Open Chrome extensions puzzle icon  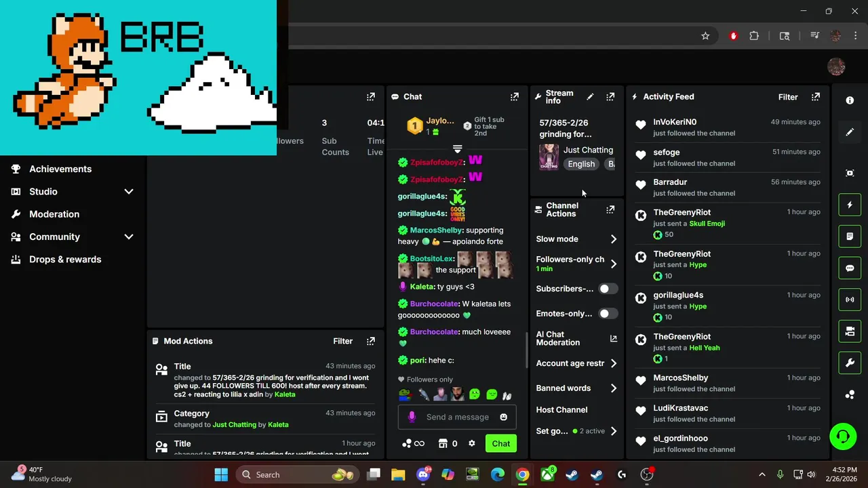(754, 36)
